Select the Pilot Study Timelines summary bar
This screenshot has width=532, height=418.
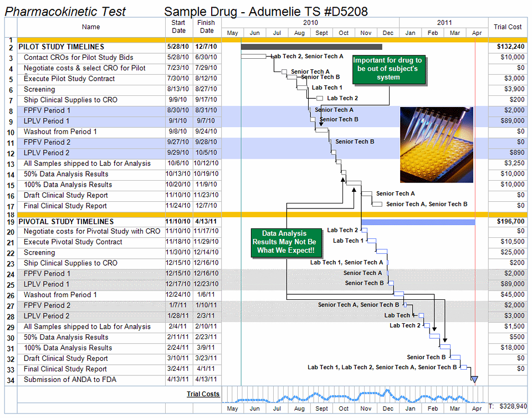pyautogui.click(x=311, y=47)
